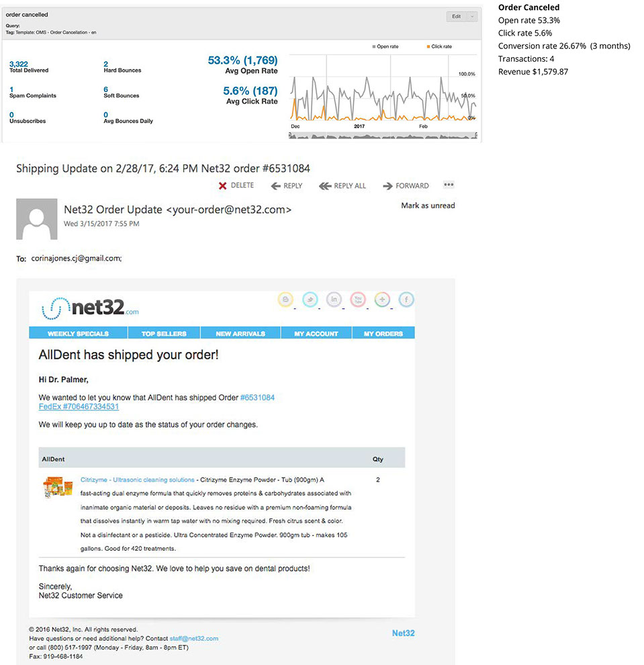This screenshot has height=665, width=644.
Task: Click the red X delete icon
Action: click(222, 186)
